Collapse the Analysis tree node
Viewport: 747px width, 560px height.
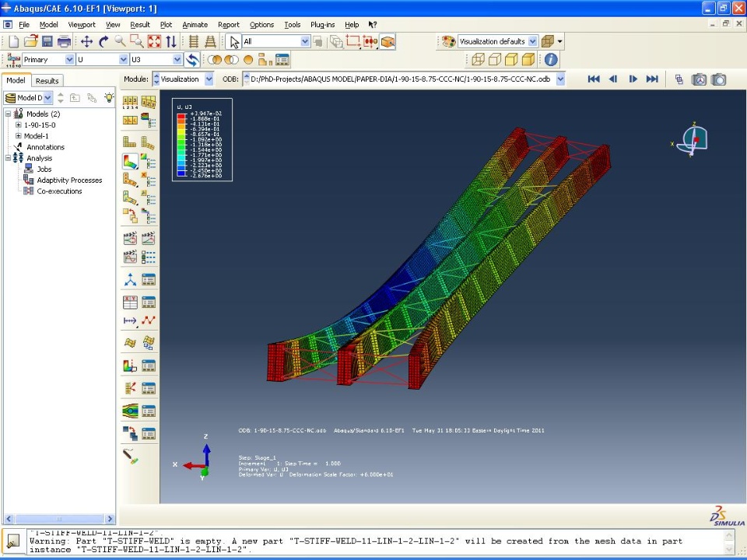point(8,158)
